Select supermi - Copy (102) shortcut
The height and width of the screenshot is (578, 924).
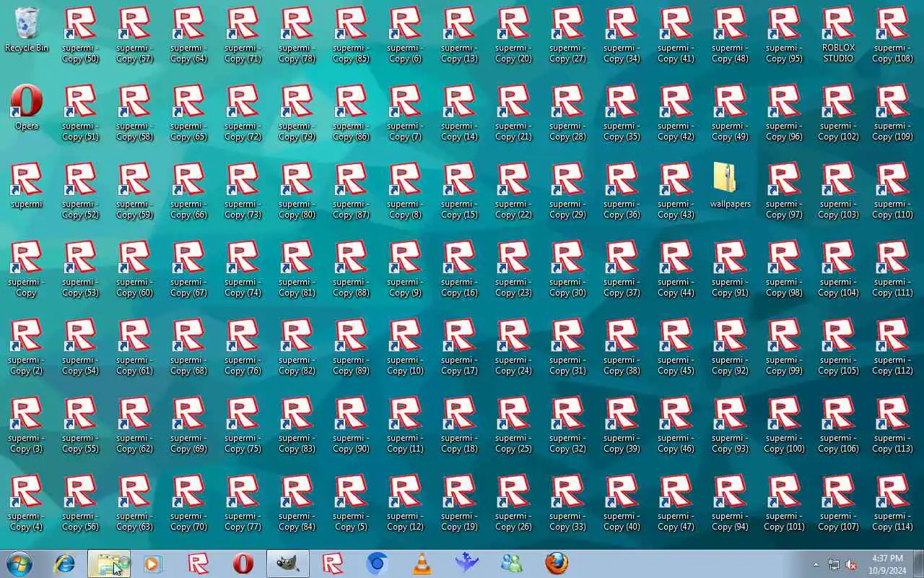pos(839,113)
